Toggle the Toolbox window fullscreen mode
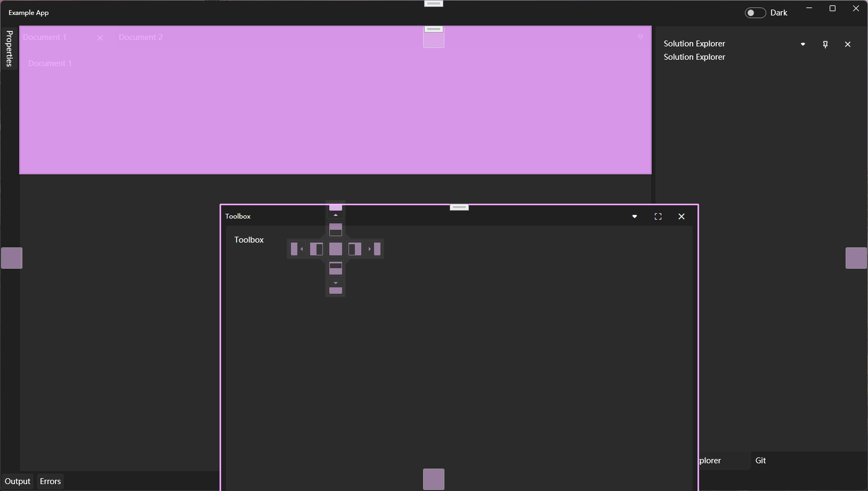This screenshot has width=868, height=491. click(x=658, y=216)
